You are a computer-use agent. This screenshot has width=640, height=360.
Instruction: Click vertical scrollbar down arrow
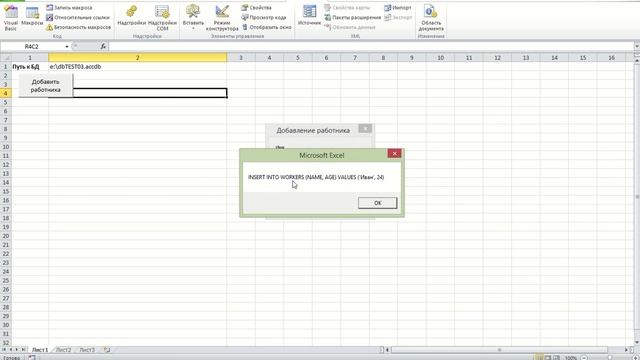click(637, 342)
